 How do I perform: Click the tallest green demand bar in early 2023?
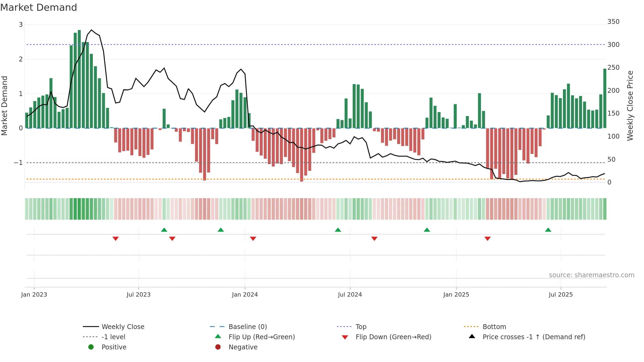(x=79, y=79)
